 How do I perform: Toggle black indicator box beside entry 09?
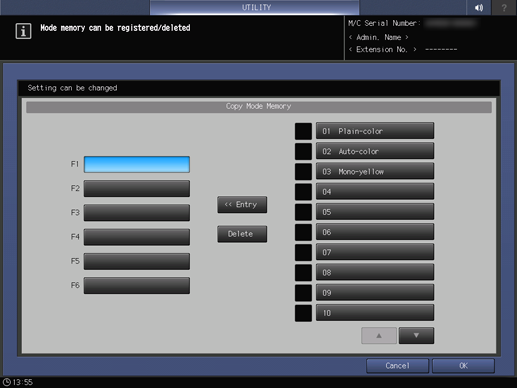point(303,293)
